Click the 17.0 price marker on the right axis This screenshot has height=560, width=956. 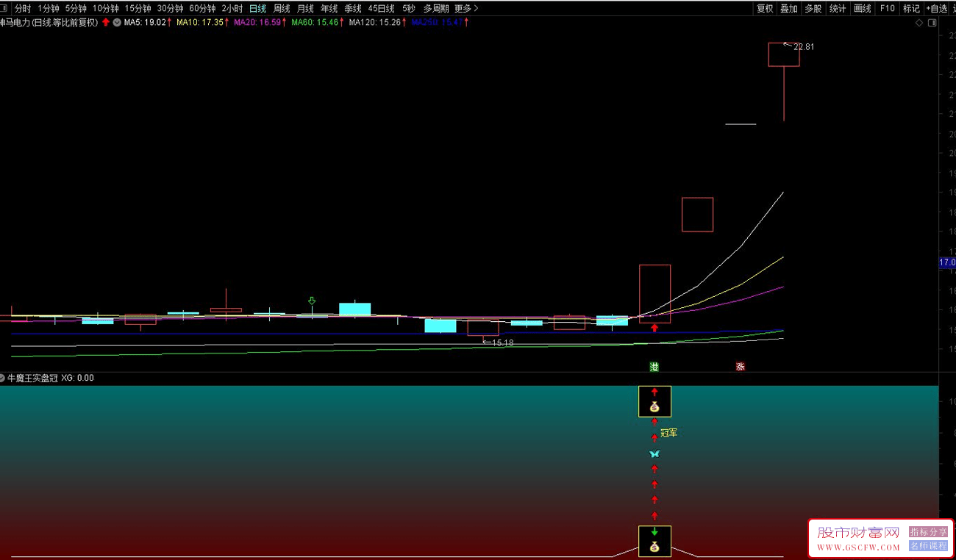(947, 262)
